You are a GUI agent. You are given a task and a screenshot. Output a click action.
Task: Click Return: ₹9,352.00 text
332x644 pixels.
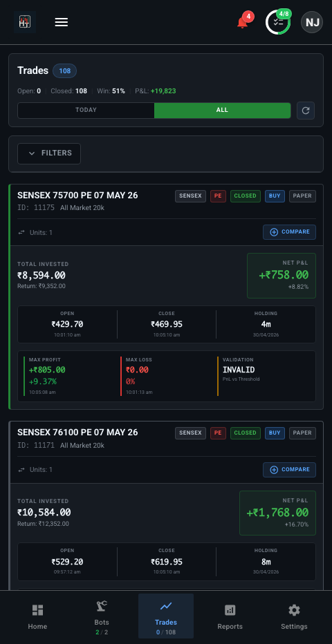click(41, 286)
